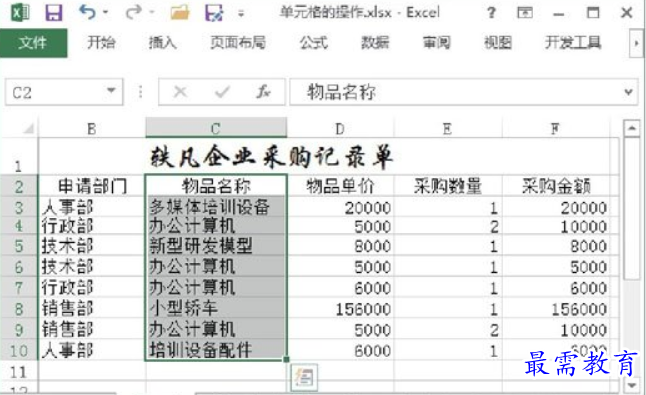
Task: Open the 文件 tab
Action: coord(33,43)
